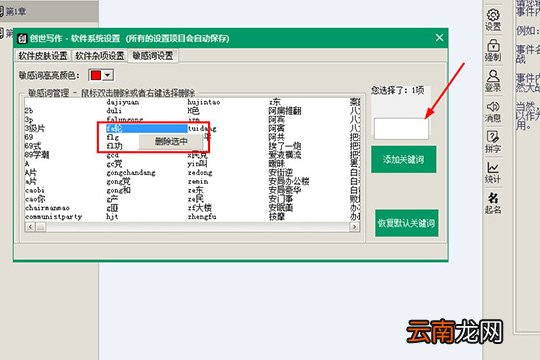Open the 登录 user icon
Image resolution: width=540 pixels, height=360 pixels.
[x=493, y=81]
